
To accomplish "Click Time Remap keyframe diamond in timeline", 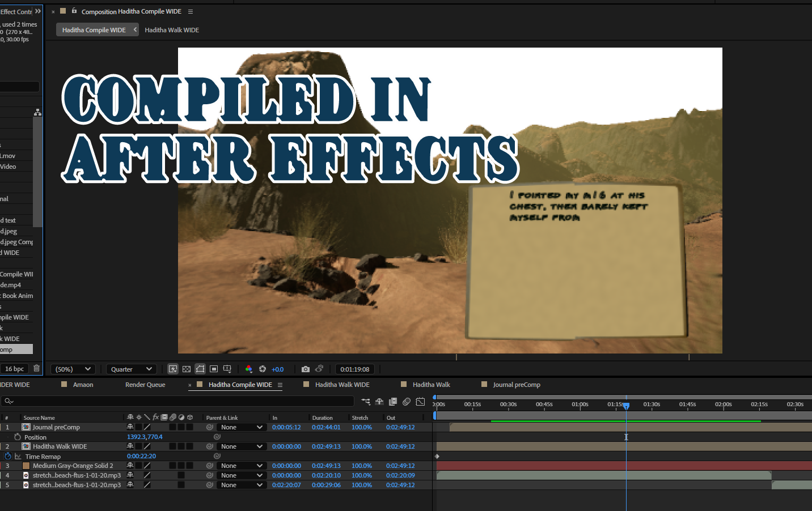I will 437,456.
